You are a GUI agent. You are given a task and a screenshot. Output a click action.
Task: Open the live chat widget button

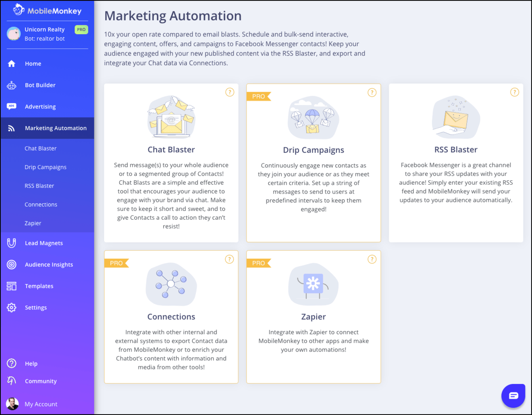coord(513,396)
